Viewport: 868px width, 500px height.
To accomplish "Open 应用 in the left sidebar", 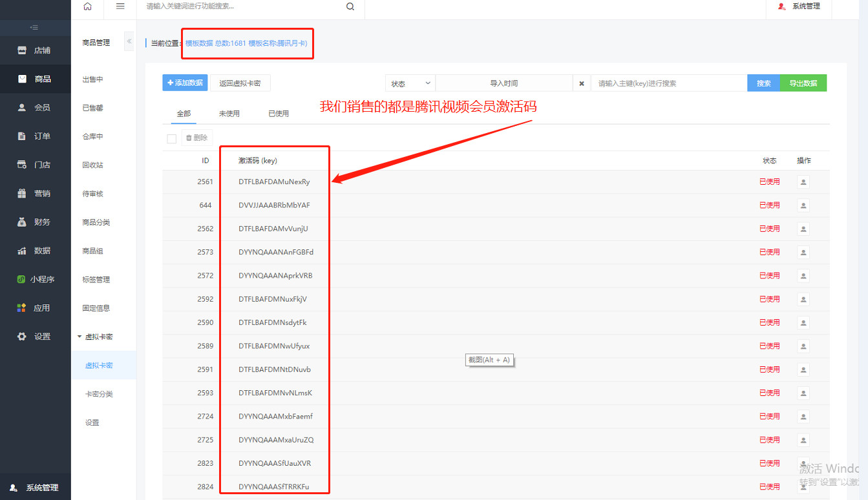I will [x=35, y=308].
